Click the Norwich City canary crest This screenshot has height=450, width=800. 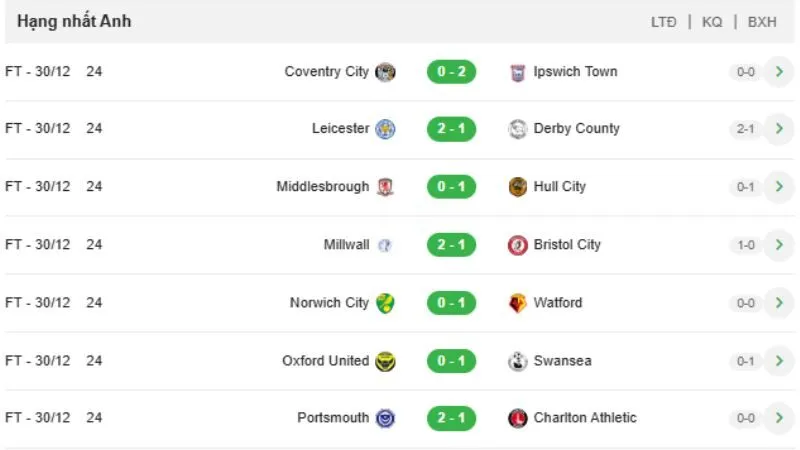click(385, 303)
